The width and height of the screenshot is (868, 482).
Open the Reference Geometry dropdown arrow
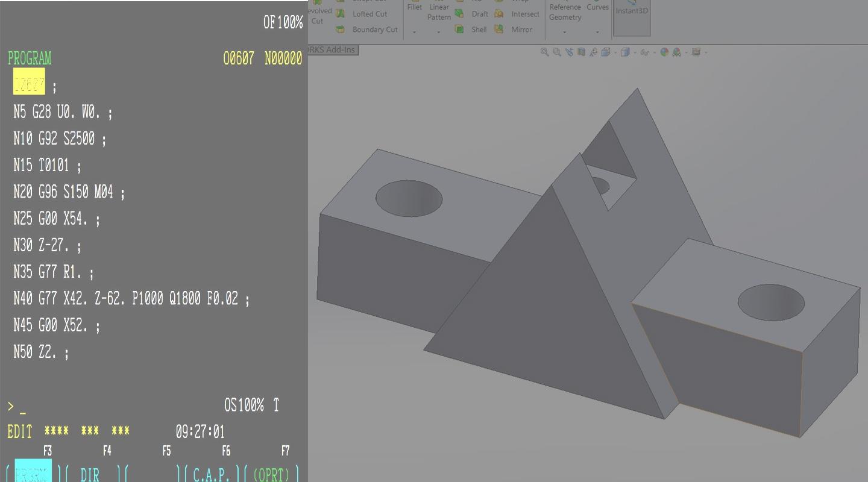click(x=564, y=32)
